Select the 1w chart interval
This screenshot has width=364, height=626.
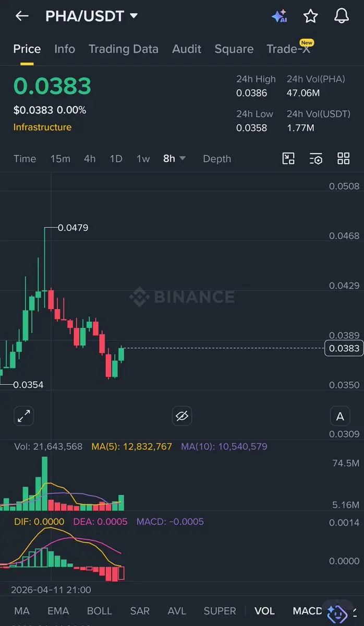click(x=143, y=159)
